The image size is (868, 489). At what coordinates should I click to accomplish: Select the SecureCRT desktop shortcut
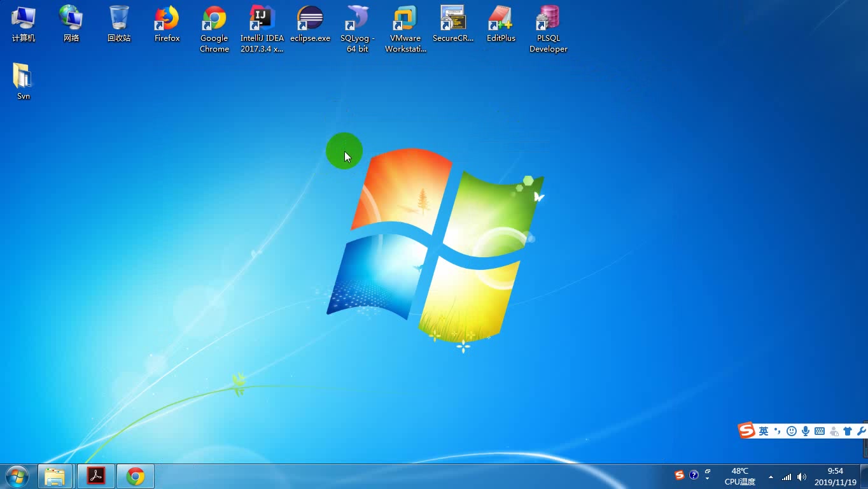coord(453,24)
